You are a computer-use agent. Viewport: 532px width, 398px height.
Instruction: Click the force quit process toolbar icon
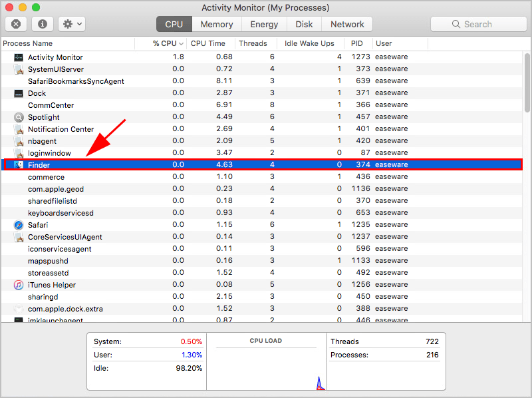(16, 24)
